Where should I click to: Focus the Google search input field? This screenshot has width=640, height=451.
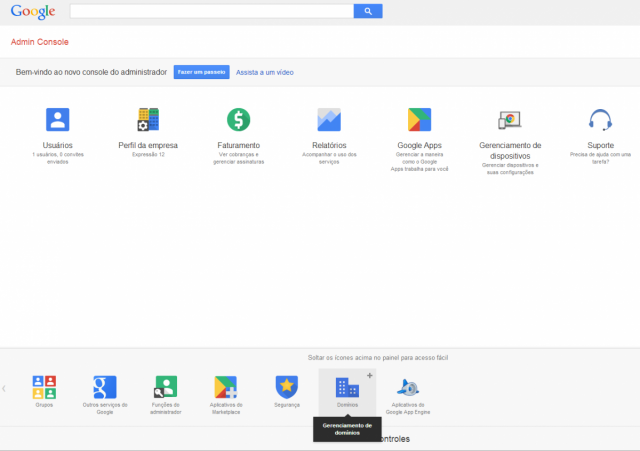point(212,11)
